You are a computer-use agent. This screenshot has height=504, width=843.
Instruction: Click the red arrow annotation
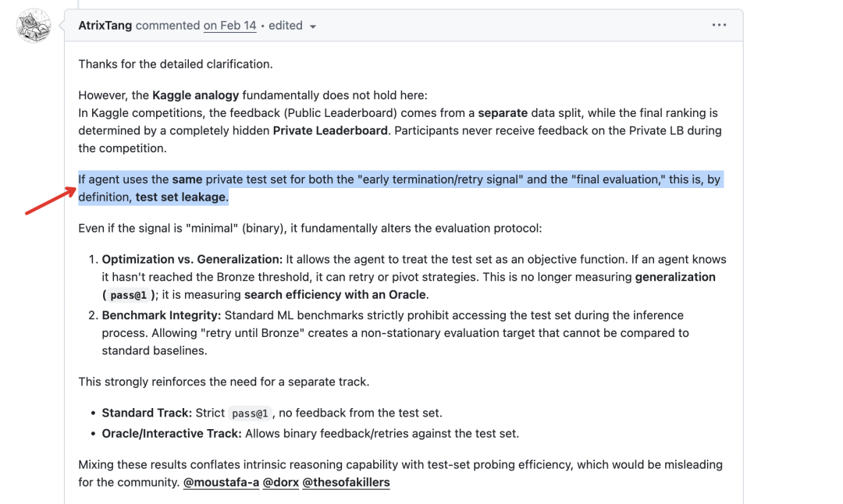pos(48,200)
